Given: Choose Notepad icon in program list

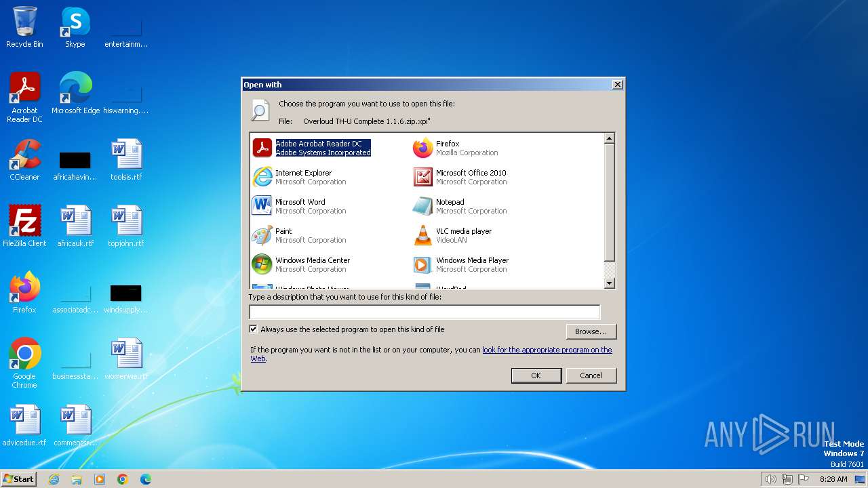Looking at the screenshot, I should click(422, 206).
